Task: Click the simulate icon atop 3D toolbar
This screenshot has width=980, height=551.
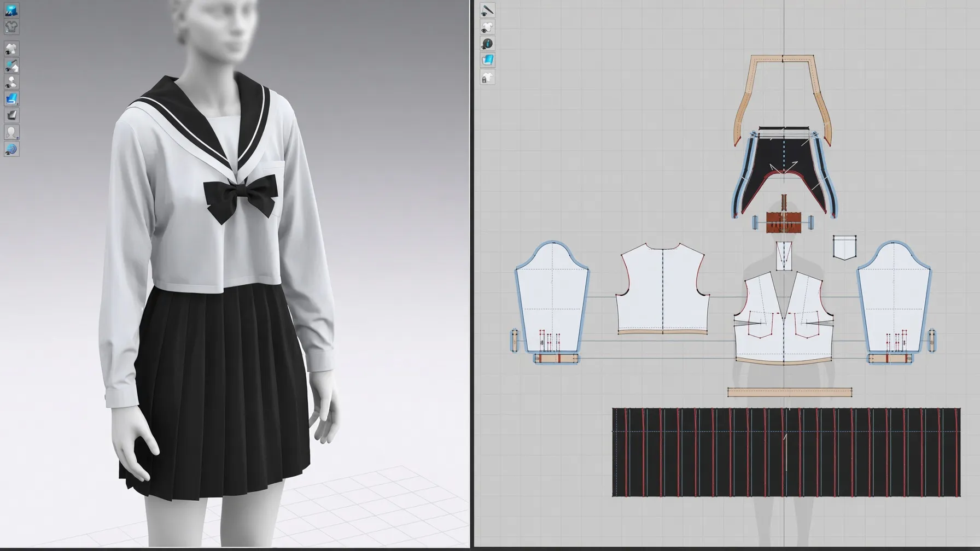Action: tap(11, 10)
